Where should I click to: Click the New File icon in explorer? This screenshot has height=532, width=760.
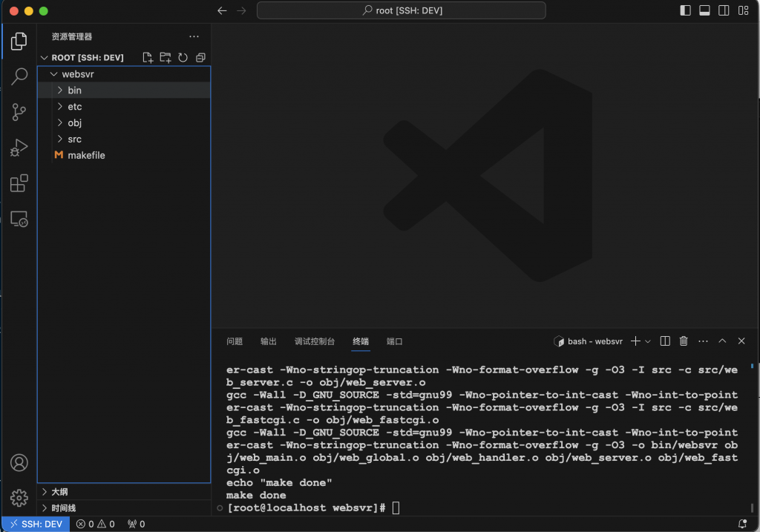148,58
